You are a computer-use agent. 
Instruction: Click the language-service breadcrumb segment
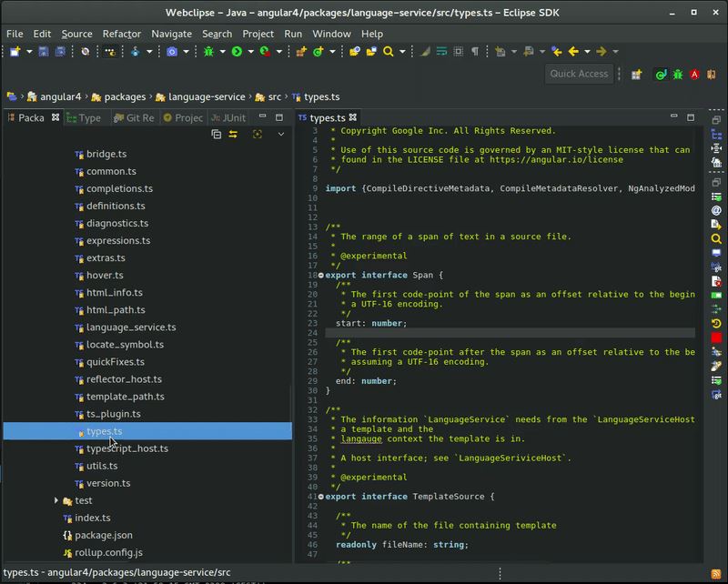pyautogui.click(x=200, y=97)
